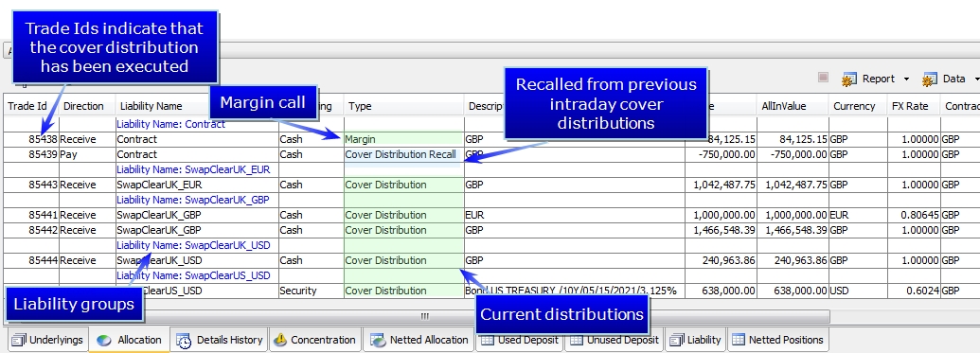980x353 pixels.
Task: Select Trade Id 85439 cell
Action: pyautogui.click(x=32, y=154)
